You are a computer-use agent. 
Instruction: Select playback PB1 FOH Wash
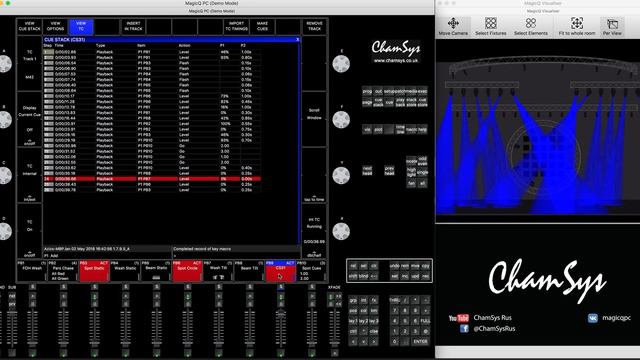point(32,271)
